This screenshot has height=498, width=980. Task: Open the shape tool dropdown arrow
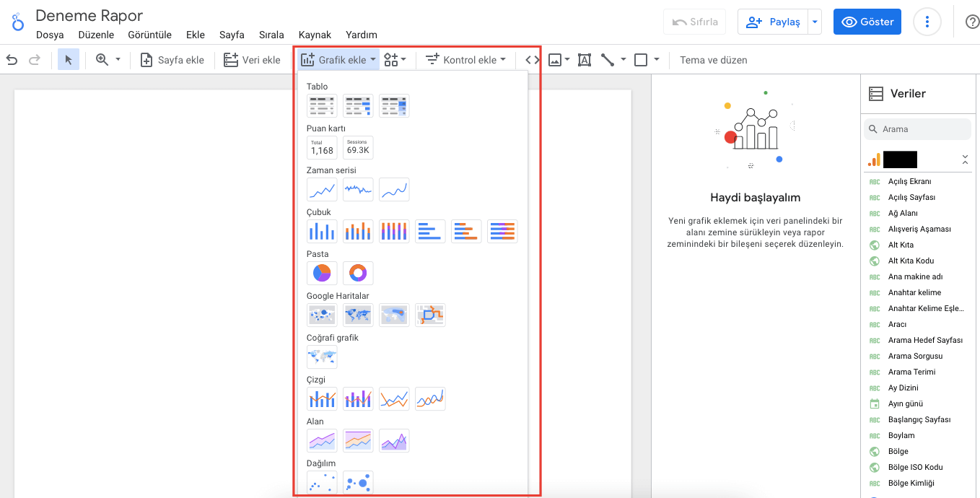(x=657, y=60)
